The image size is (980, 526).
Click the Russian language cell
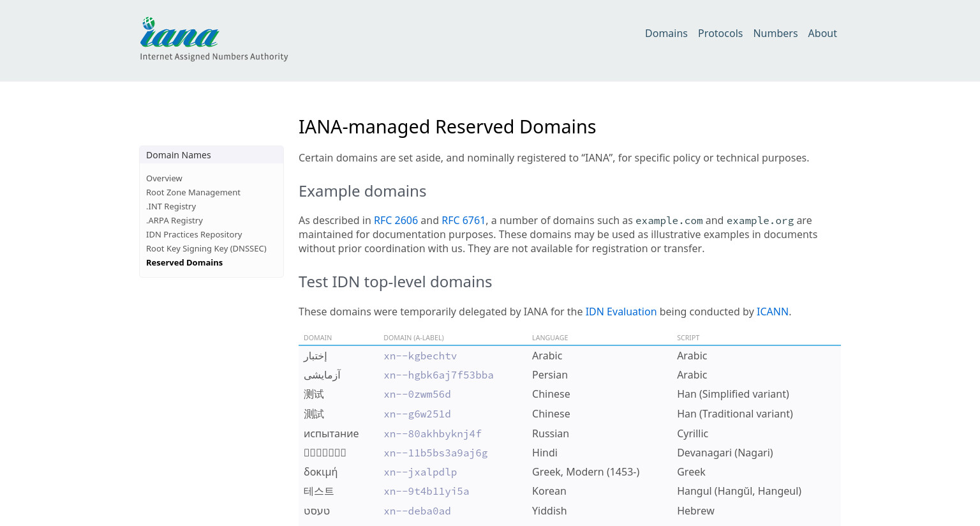551,433
